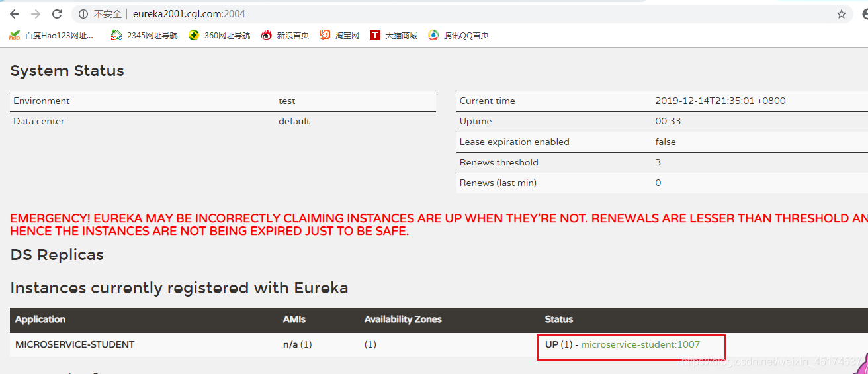Viewport: 868px width, 374px height.
Task: Click the Current time label
Action: [x=488, y=101]
